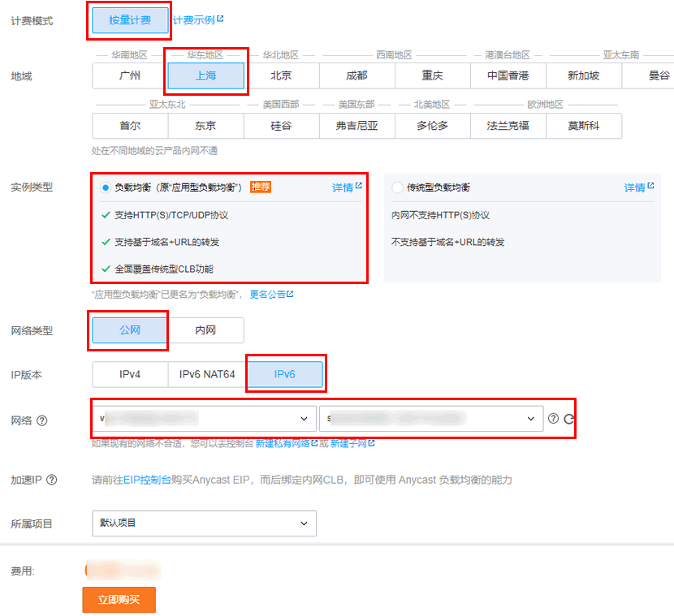
Task: Click help icon beside subnet dropdown
Action: point(553,419)
